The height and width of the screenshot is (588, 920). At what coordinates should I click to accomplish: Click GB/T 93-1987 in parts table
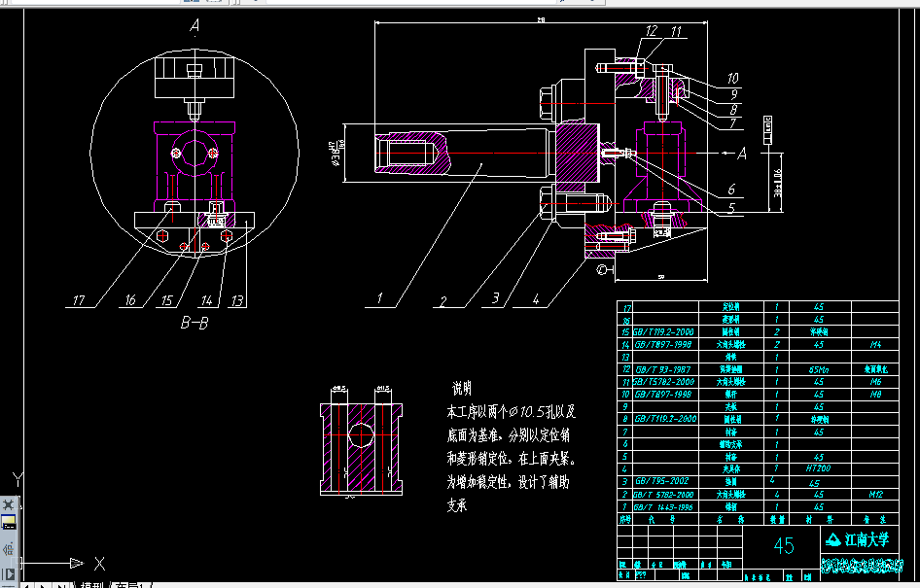[663, 370]
